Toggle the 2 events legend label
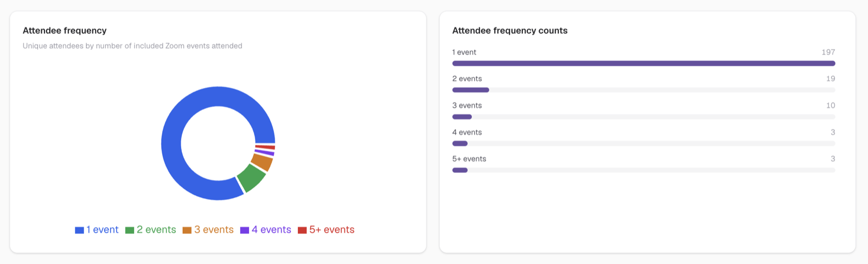Image resolution: width=868 pixels, height=264 pixels. coord(156,230)
